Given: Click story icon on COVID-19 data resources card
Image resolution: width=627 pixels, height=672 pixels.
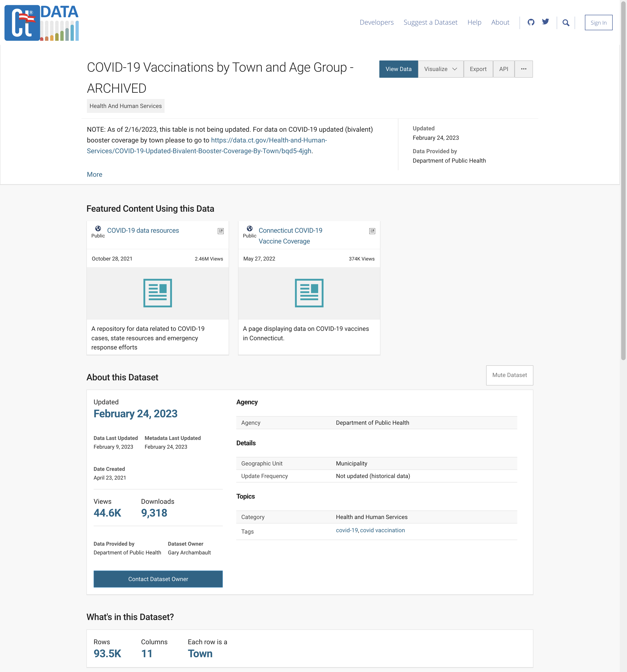Looking at the screenshot, I should [220, 231].
